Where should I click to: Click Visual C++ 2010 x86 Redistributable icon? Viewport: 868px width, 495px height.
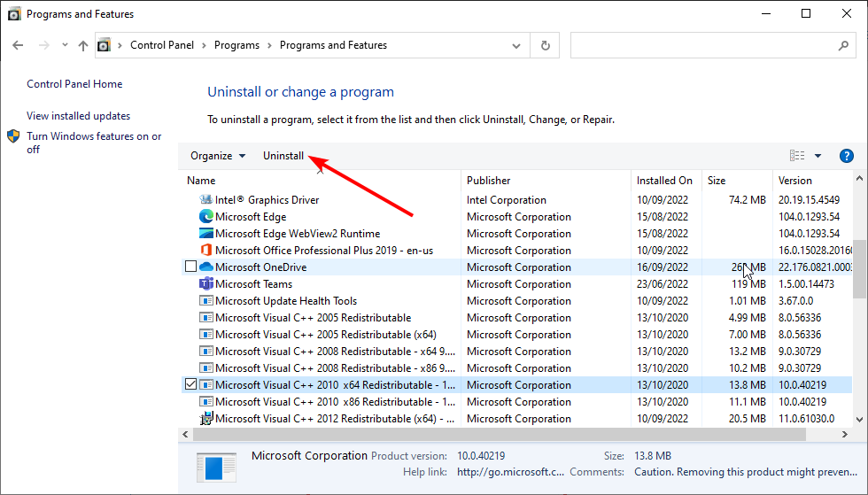205,401
